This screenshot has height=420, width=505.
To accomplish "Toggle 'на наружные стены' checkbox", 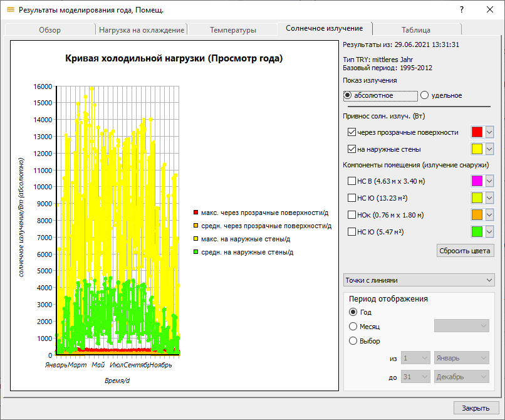I will point(351,149).
